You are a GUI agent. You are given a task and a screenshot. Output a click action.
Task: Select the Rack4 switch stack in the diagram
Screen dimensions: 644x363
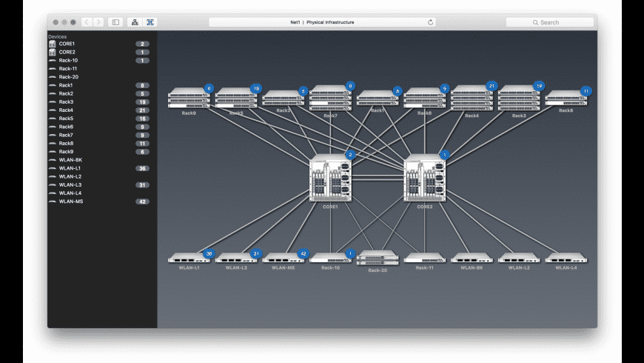(x=472, y=98)
